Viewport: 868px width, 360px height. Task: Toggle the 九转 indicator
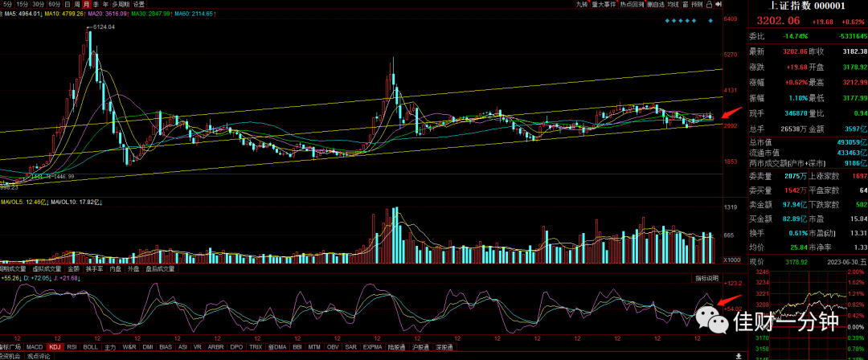(x=581, y=4)
